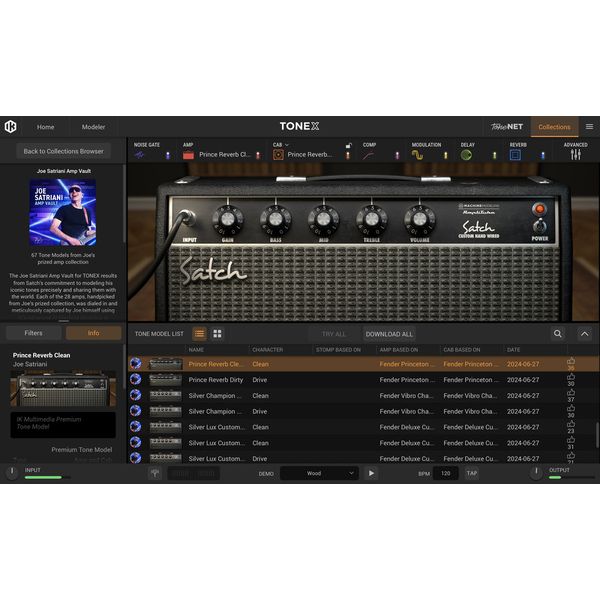This screenshot has height=600, width=600.
Task: Click the amp Volume knob
Action: pyautogui.click(x=420, y=220)
